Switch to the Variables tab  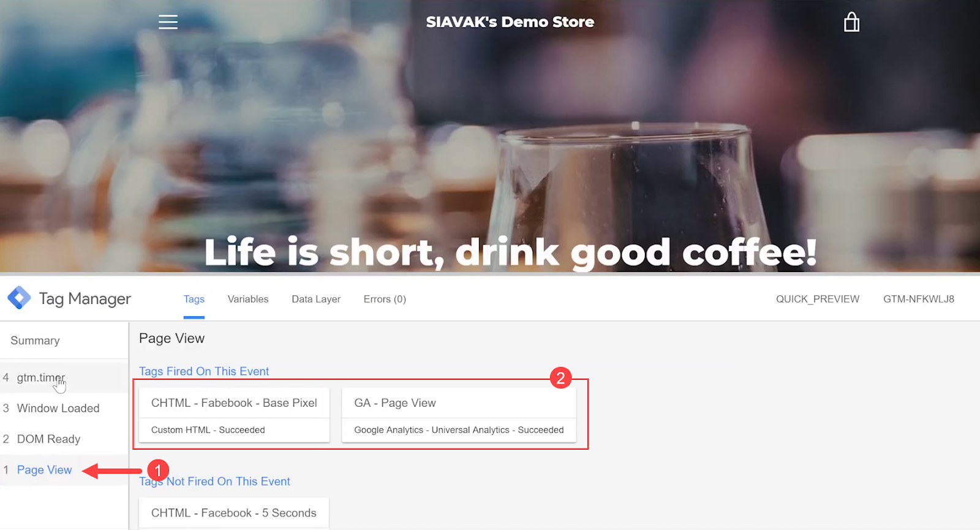pyautogui.click(x=248, y=299)
